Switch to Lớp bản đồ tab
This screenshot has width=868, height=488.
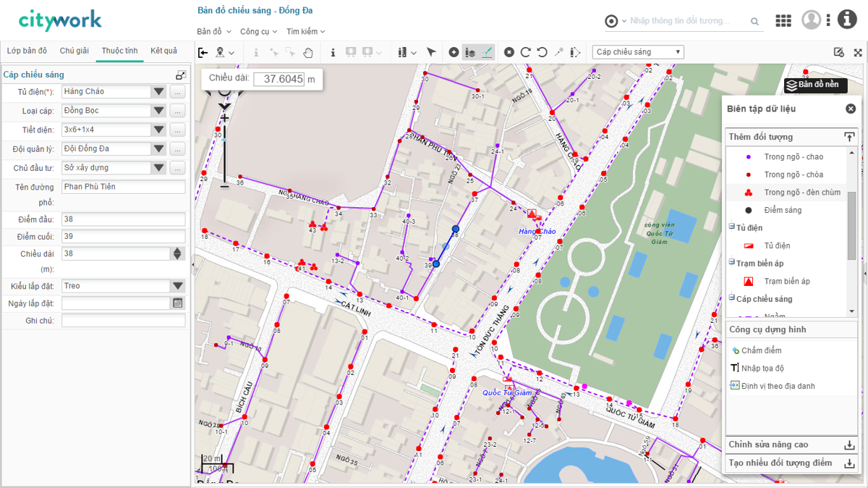tap(27, 51)
